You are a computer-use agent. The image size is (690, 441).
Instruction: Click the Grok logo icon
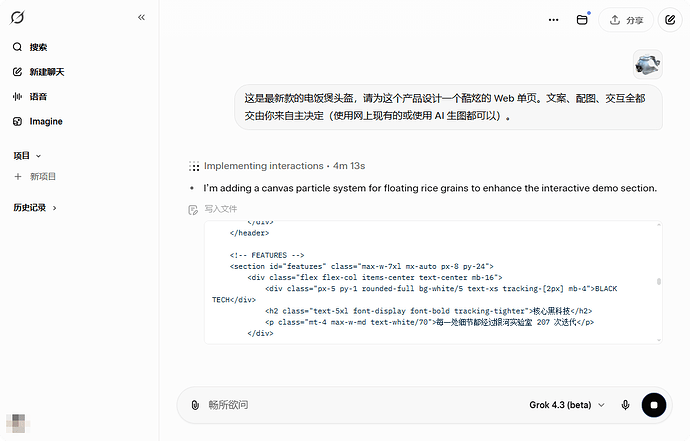(x=17, y=18)
